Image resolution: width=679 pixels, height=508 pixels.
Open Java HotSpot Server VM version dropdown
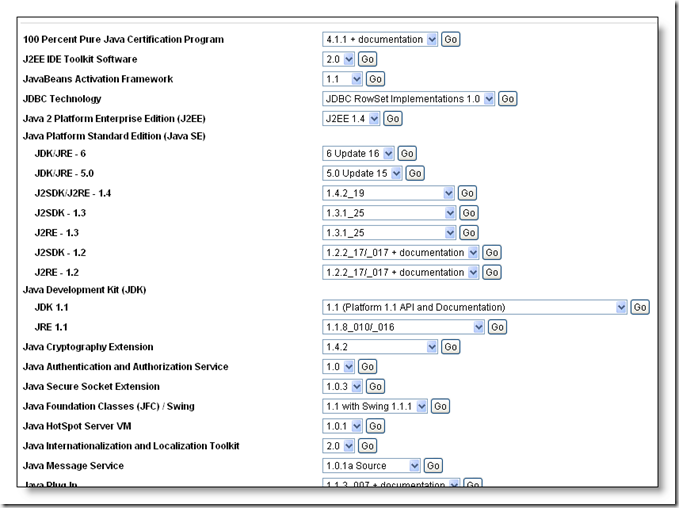click(x=342, y=426)
